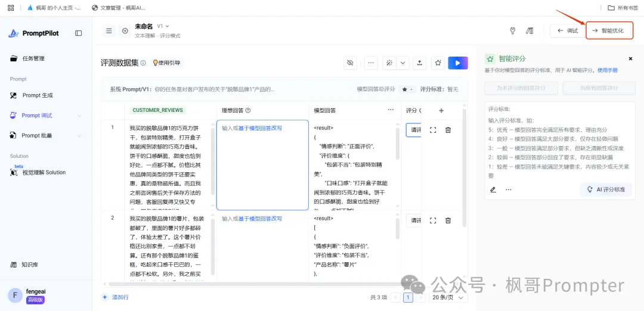
Task: Click the star favorite icon in toolbar
Action: pos(438,63)
